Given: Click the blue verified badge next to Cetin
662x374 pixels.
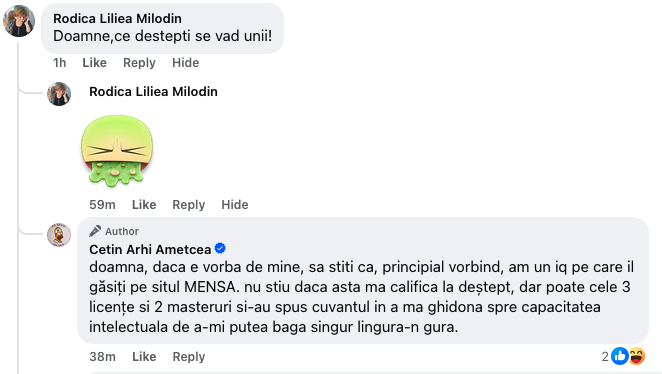Looking at the screenshot, I should coord(220,249).
